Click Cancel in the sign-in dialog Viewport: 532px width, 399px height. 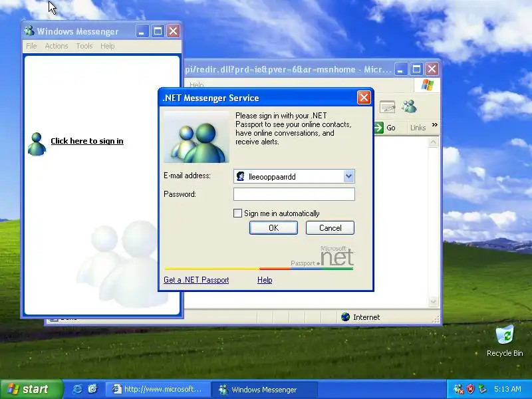(x=330, y=227)
